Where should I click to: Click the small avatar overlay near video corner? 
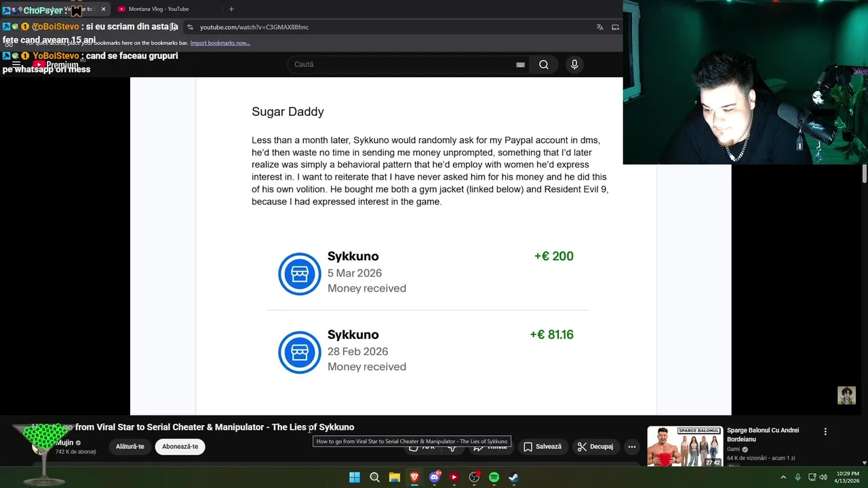[x=846, y=395]
